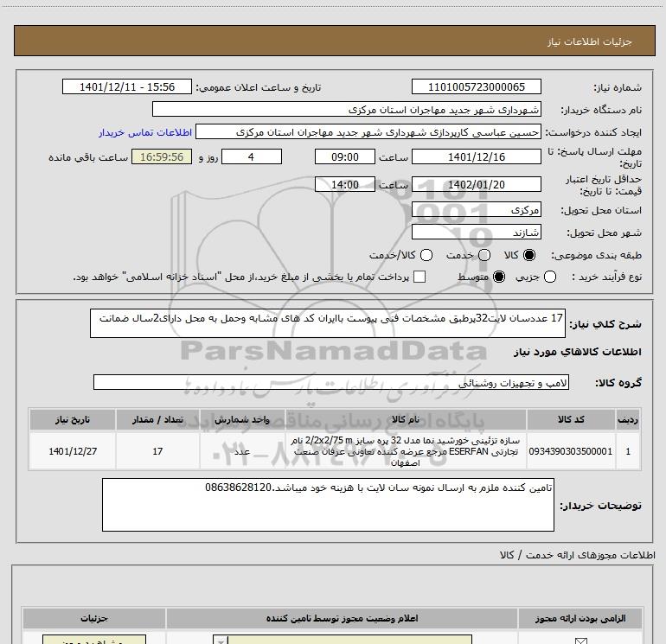
Task: Click response deadline time 09:00
Action: pyautogui.click(x=345, y=156)
